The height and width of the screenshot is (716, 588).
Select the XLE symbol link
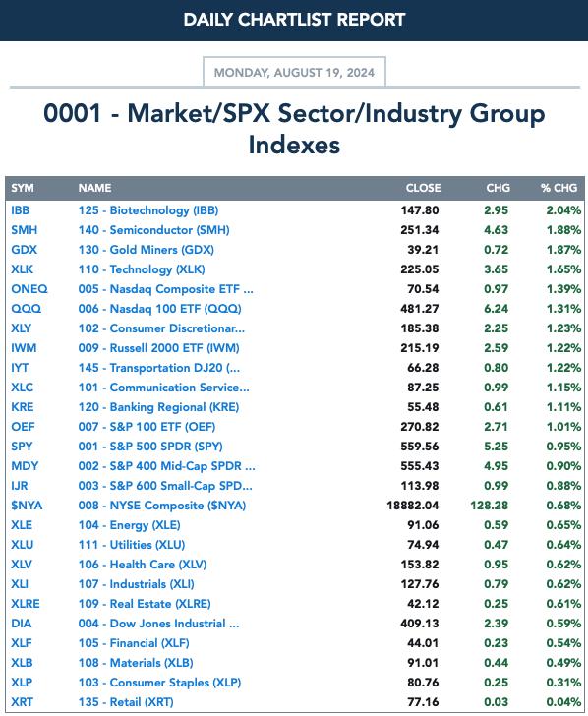(22, 525)
